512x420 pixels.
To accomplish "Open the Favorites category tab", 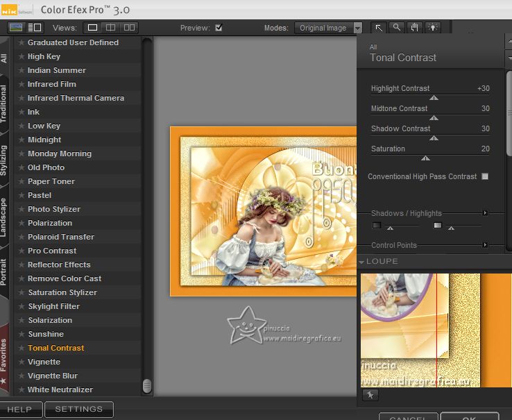I will click(3, 360).
